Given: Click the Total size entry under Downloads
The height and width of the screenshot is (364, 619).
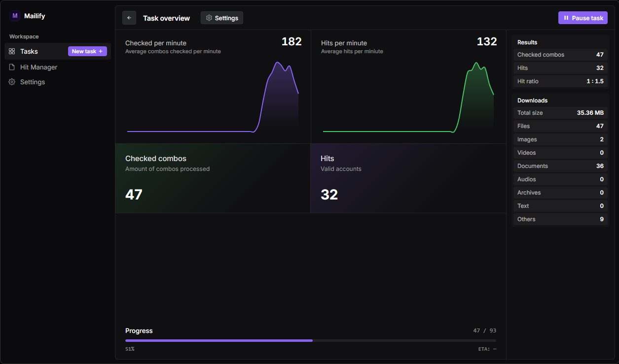Looking at the screenshot, I should [560, 113].
